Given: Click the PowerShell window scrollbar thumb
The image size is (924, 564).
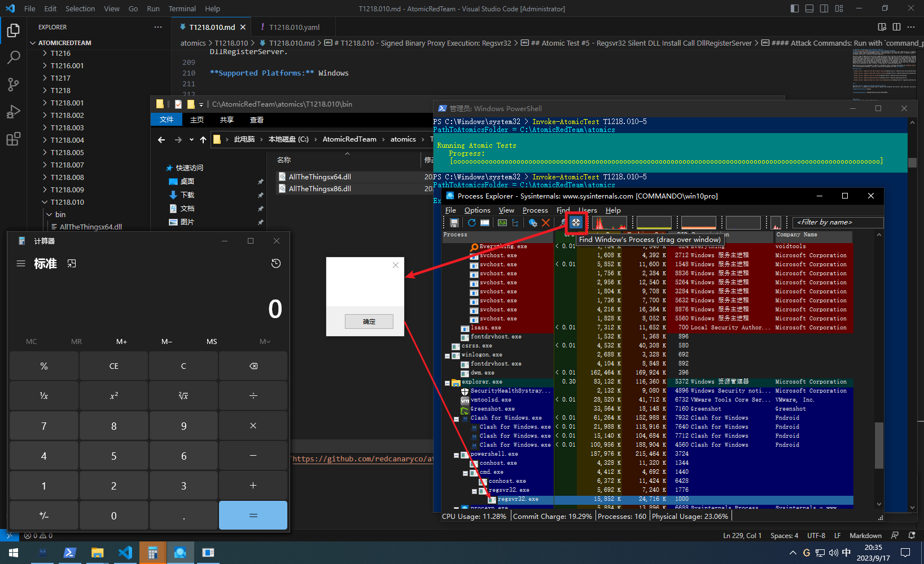Looking at the screenshot, I should point(912,162).
